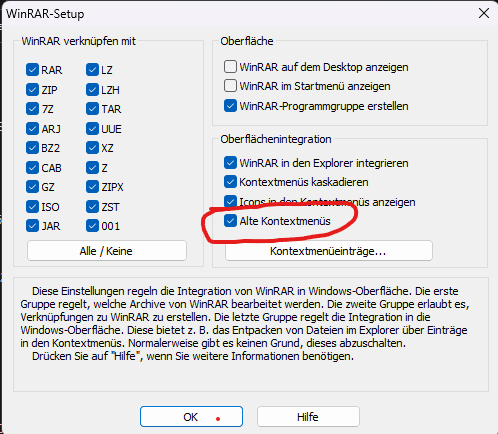The image size is (498, 434).
Task: Uncheck the RAR file association checkbox
Action: point(32,70)
